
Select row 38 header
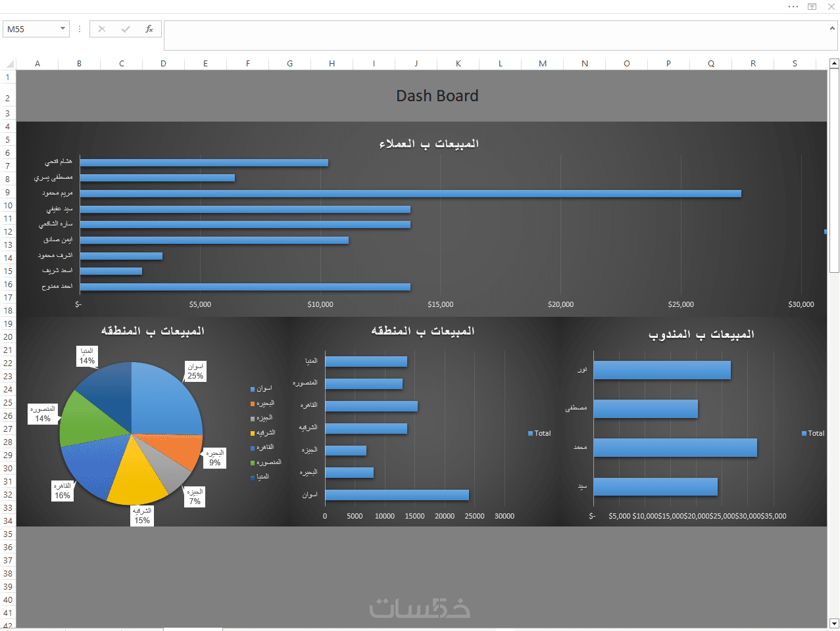(8, 573)
